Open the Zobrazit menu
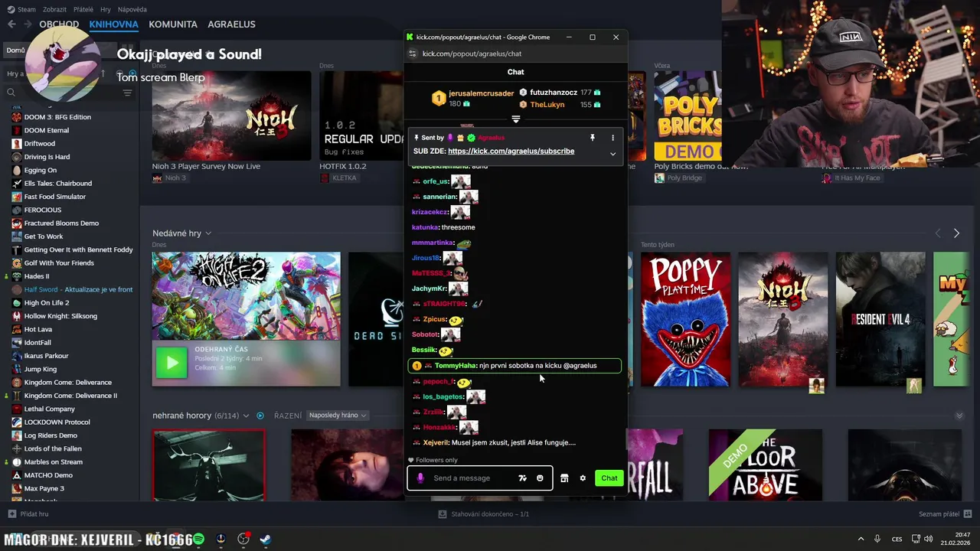This screenshot has height=551, width=980. (x=54, y=9)
